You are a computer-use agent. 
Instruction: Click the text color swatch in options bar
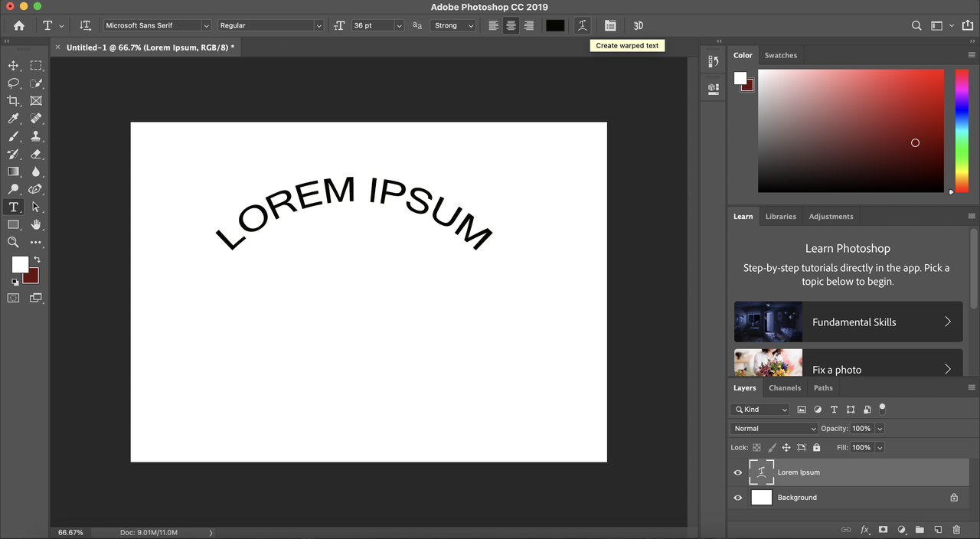[555, 25]
